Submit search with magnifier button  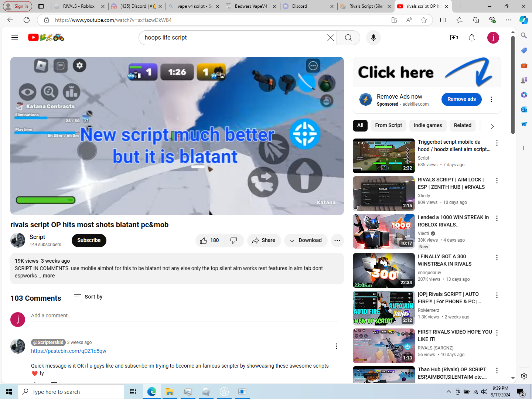pos(348,38)
